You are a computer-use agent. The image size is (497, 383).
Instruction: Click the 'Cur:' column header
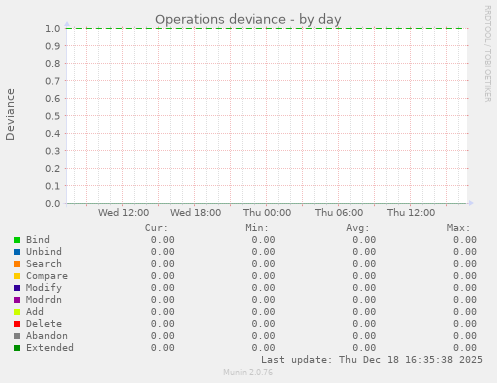(156, 228)
